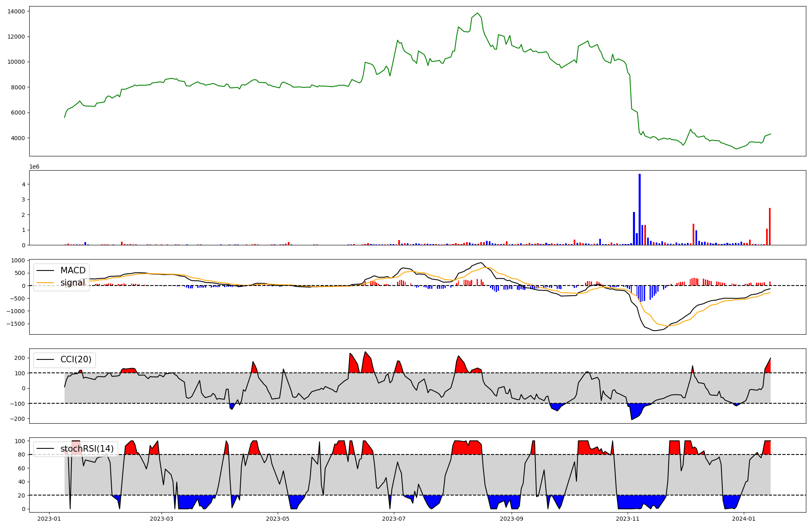Select the 2023-05 date axis label
This screenshot has height=528, width=812.
coord(278,519)
